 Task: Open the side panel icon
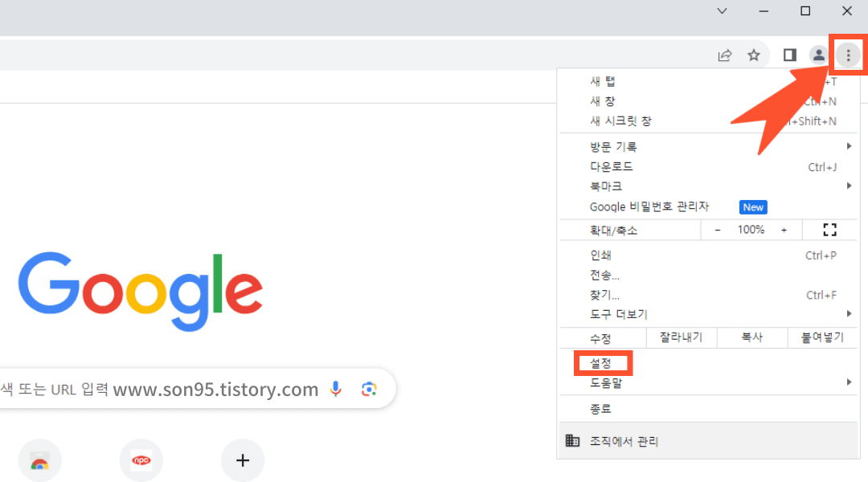point(789,55)
